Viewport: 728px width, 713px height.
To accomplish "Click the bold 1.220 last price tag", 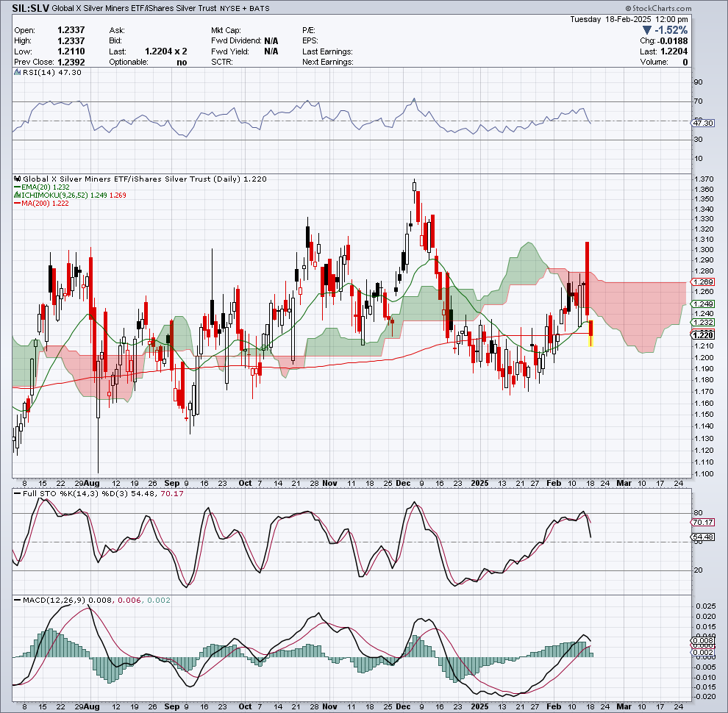I will click(x=703, y=335).
